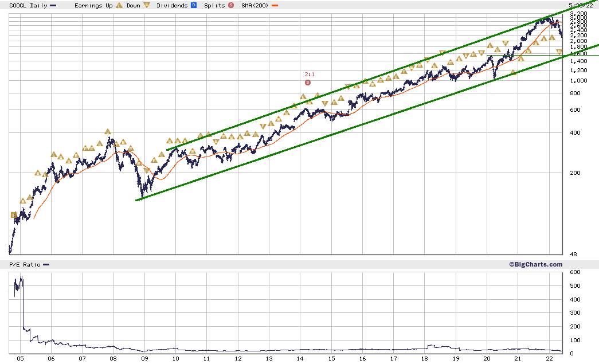Click the "500" P/E axis label

point(575,285)
